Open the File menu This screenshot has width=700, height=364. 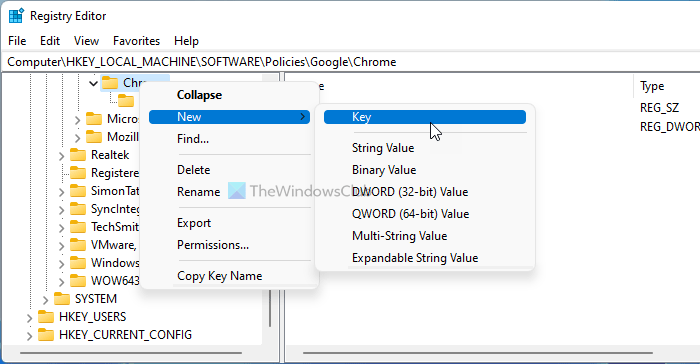(17, 41)
